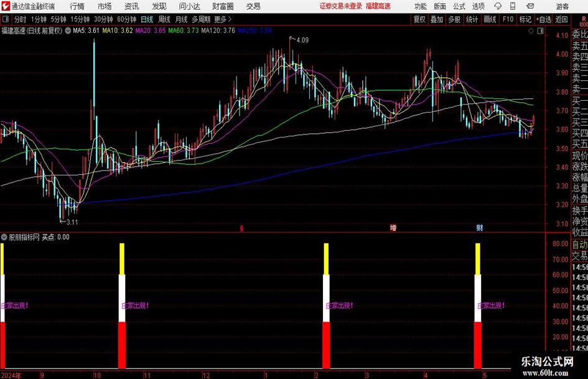The width and height of the screenshot is (588, 379).
Task: Click the diamond icon above the chart
Action: click(x=531, y=31)
